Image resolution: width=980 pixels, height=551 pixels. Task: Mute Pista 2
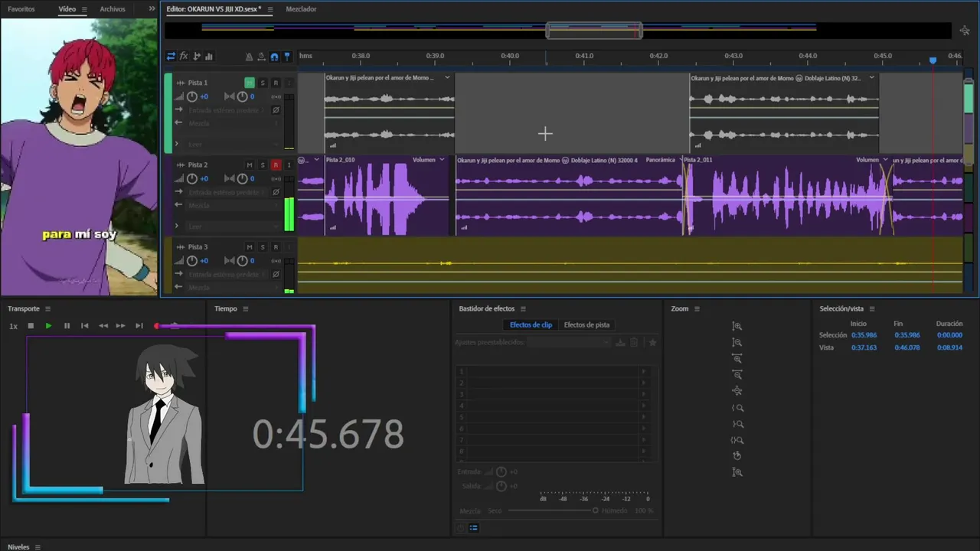[x=250, y=165]
